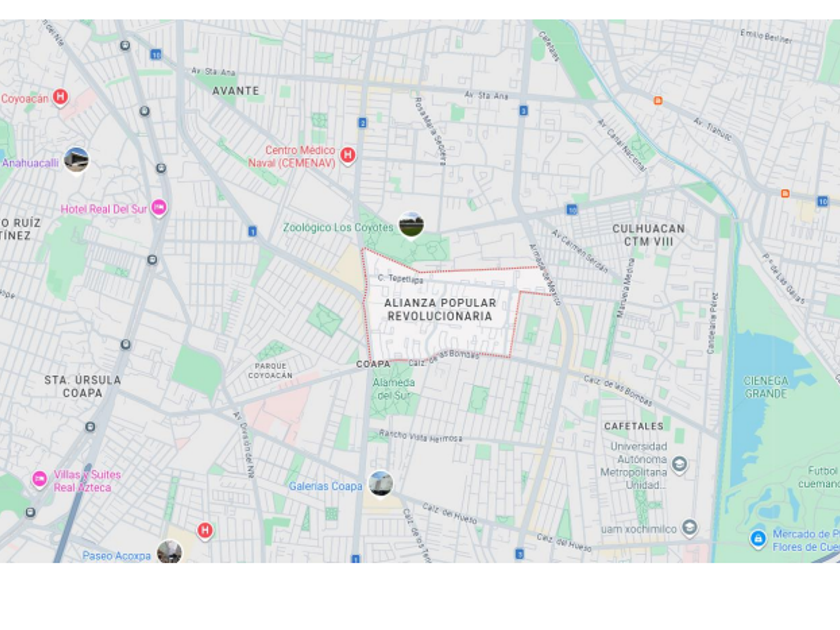Click the Centro Médico Naval hospital icon
Image resolution: width=840 pixels, height=630 pixels.
click(x=348, y=155)
